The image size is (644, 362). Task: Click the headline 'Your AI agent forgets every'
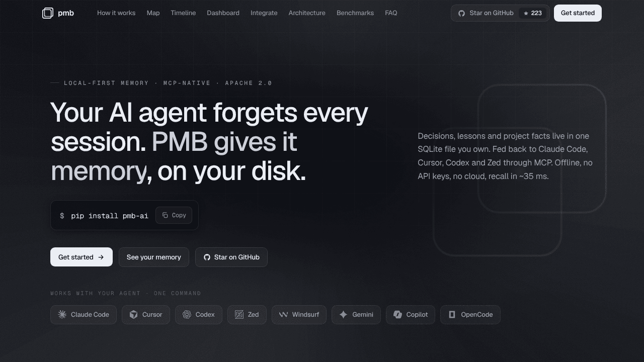pyautogui.click(x=209, y=113)
